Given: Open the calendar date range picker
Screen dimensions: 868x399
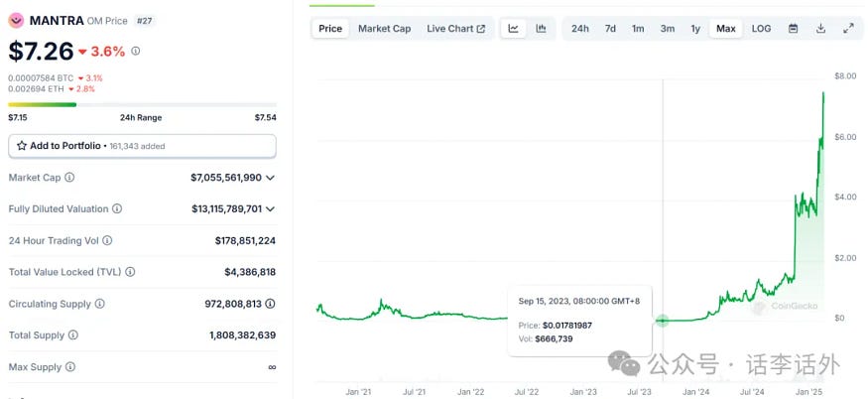Looking at the screenshot, I should (x=794, y=29).
